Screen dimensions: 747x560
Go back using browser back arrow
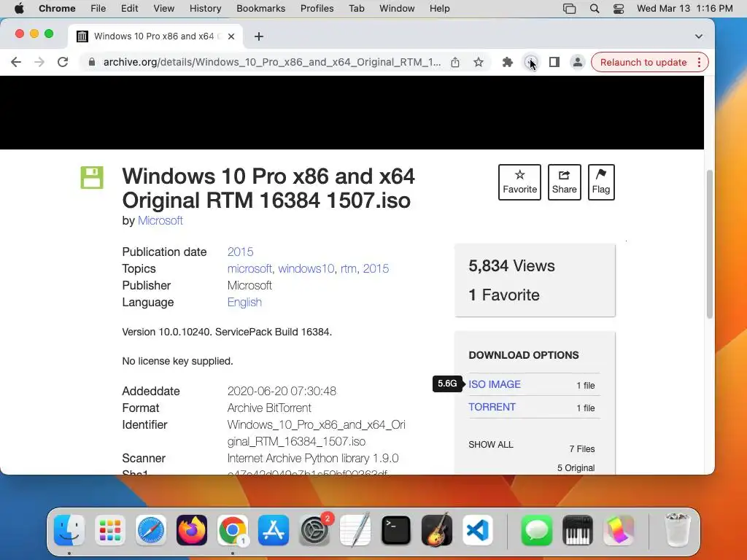click(x=16, y=63)
